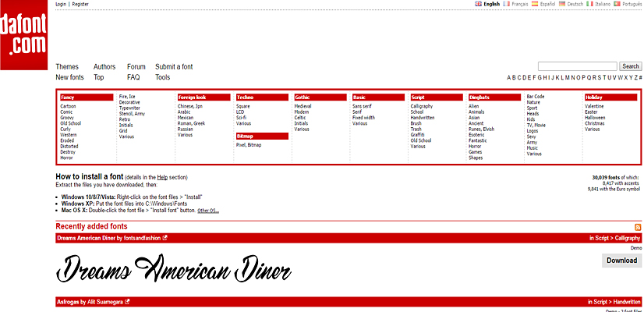Click the Search button
This screenshot has width=644, height=312.
pos(631,66)
